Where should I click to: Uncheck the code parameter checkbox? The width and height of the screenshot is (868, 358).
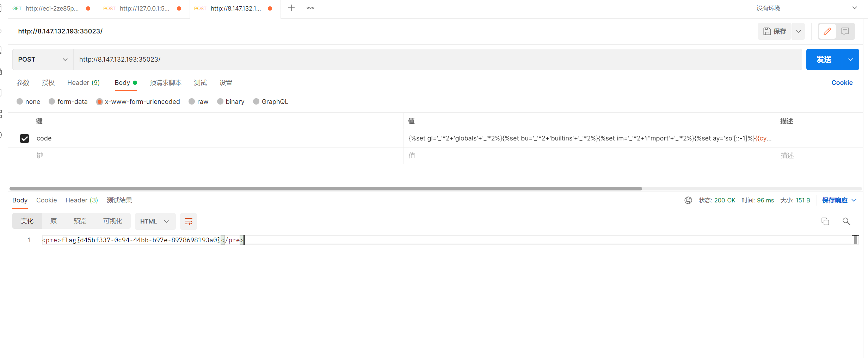pyautogui.click(x=24, y=138)
